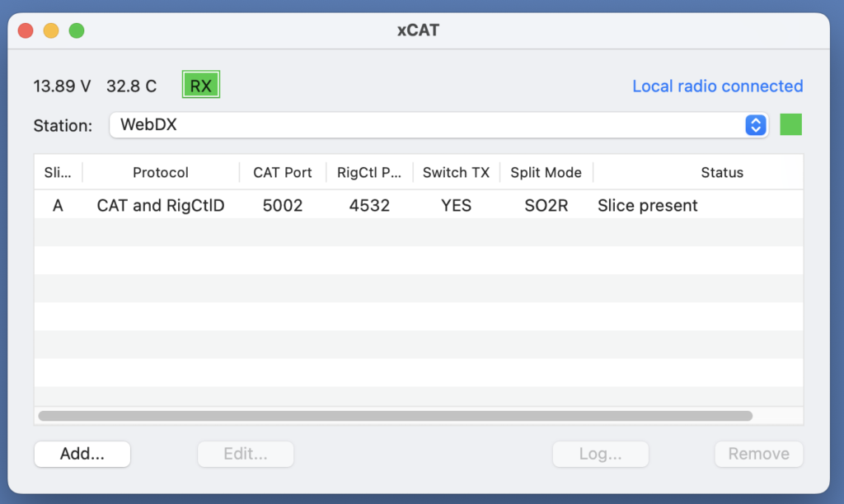The width and height of the screenshot is (844, 504).
Task: Click the Status column header
Action: [x=722, y=172]
